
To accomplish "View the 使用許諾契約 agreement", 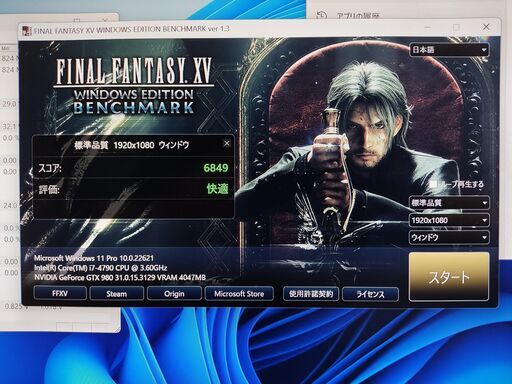I will tap(311, 294).
